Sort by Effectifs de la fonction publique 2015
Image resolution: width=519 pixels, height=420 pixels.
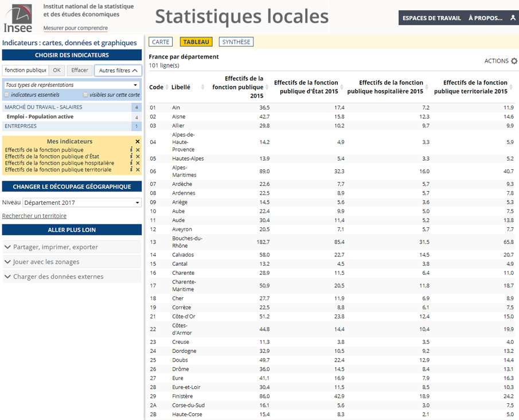coord(267,87)
